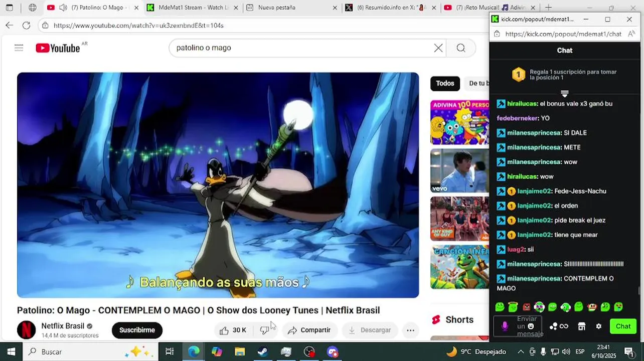Open the Adivina 100 Personajes video thumbnail
This screenshot has width=644, height=361.
coord(459,122)
